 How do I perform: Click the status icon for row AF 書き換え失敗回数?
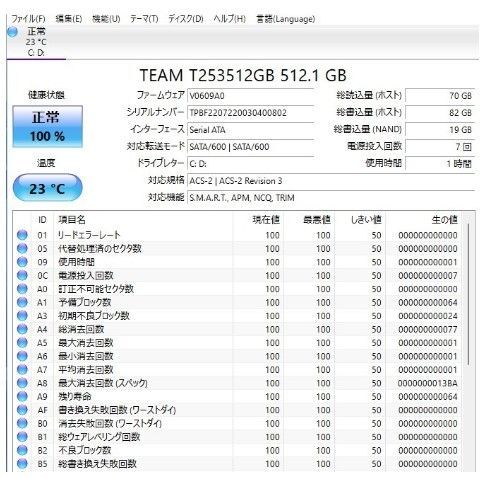coord(22,410)
